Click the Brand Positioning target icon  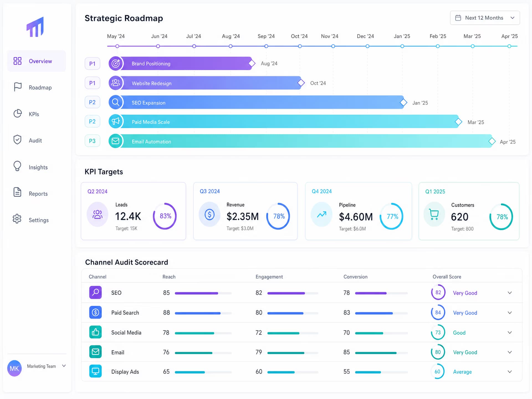point(116,63)
